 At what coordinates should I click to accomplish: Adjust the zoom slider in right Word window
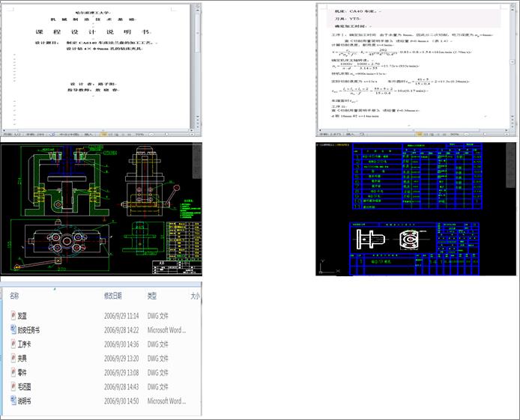click(x=486, y=135)
